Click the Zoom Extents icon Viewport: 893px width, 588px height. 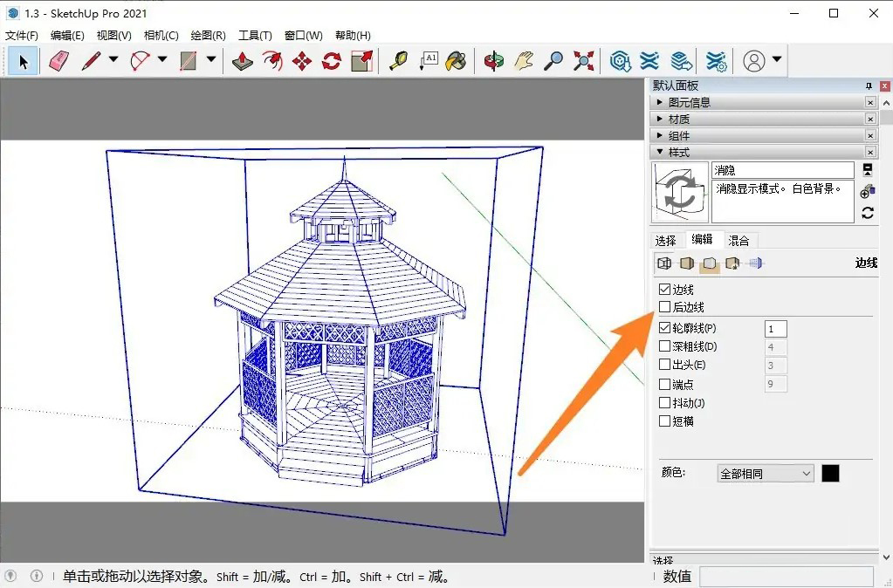click(x=583, y=61)
